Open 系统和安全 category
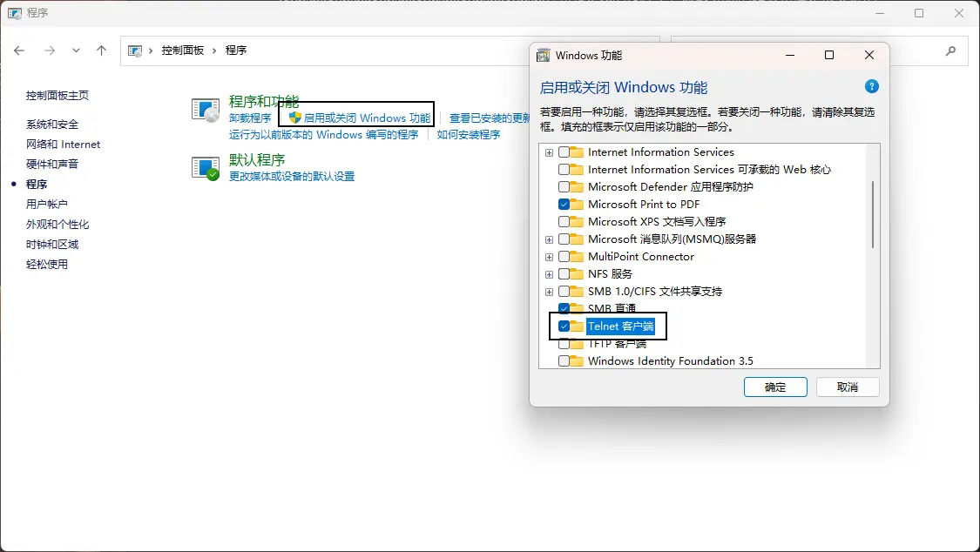980x552 pixels. pos(52,125)
